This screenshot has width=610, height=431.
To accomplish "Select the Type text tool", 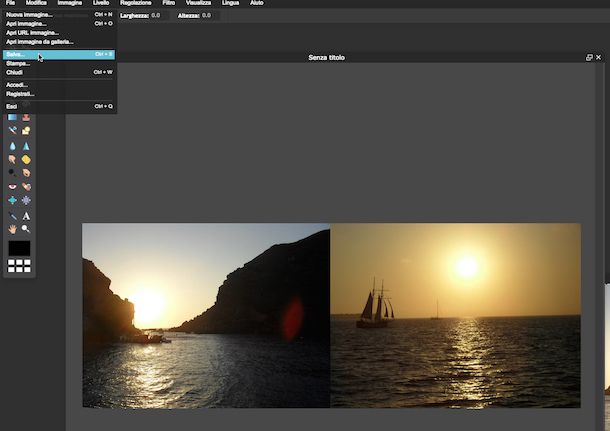I will tap(26, 215).
